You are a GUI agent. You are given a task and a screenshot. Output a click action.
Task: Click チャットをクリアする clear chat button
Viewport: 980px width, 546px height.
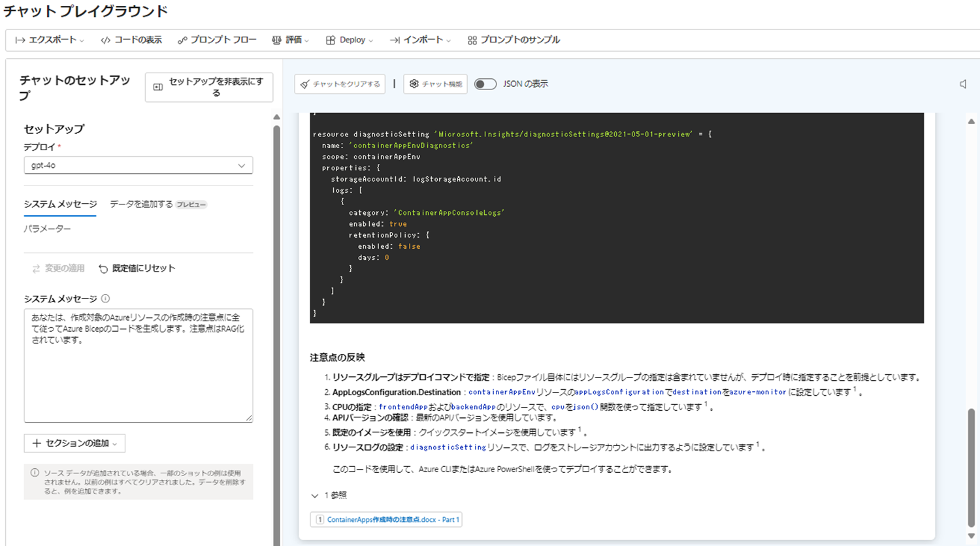click(x=340, y=84)
